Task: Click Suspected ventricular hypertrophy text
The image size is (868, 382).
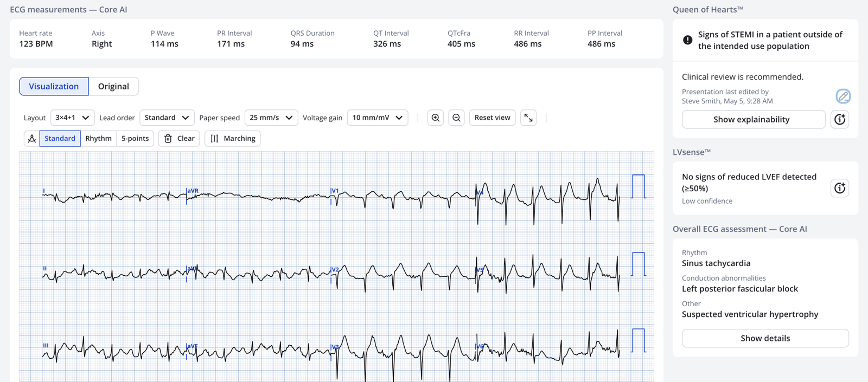Action: [750, 314]
